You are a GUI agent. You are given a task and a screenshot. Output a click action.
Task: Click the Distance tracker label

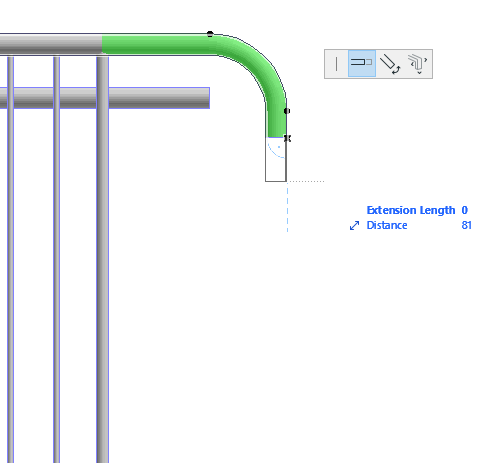[387, 226]
